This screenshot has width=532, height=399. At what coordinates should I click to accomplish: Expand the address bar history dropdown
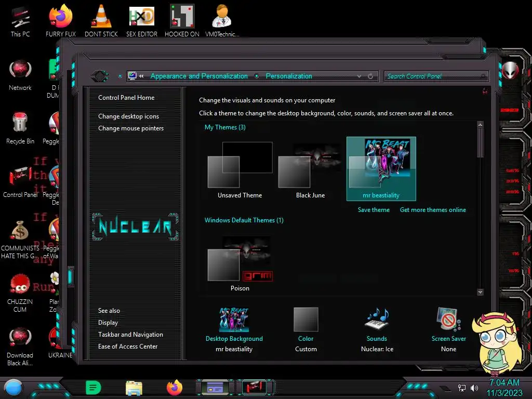point(359,76)
